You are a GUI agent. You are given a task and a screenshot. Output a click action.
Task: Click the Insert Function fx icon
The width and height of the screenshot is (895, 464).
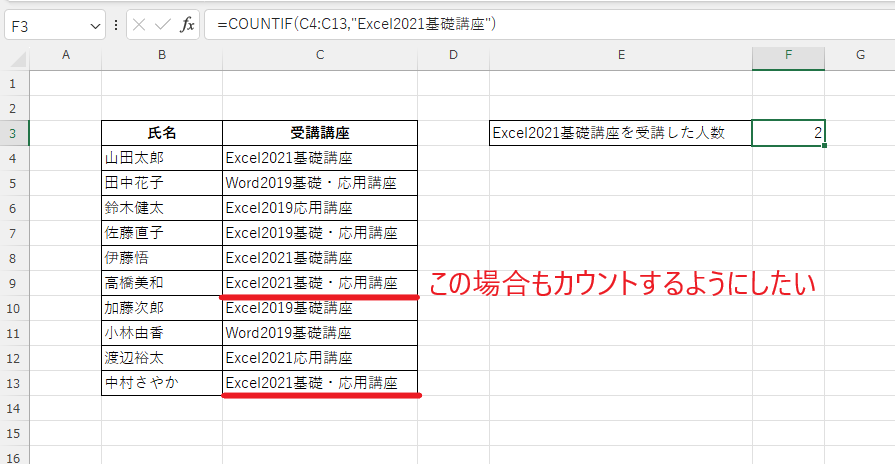click(x=187, y=25)
